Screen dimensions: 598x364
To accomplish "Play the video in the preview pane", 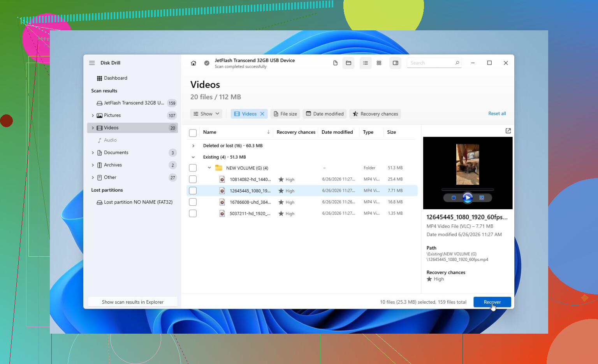I will coord(468,198).
